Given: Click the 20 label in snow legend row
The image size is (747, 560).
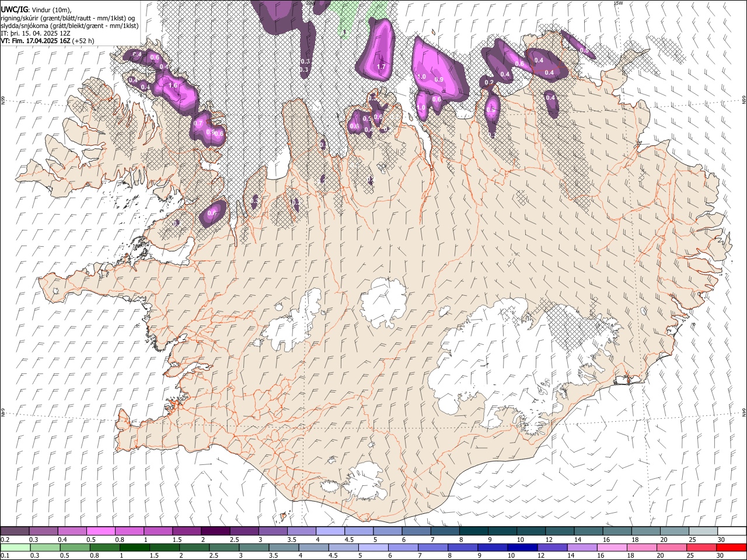Looking at the screenshot, I should tap(664, 540).
